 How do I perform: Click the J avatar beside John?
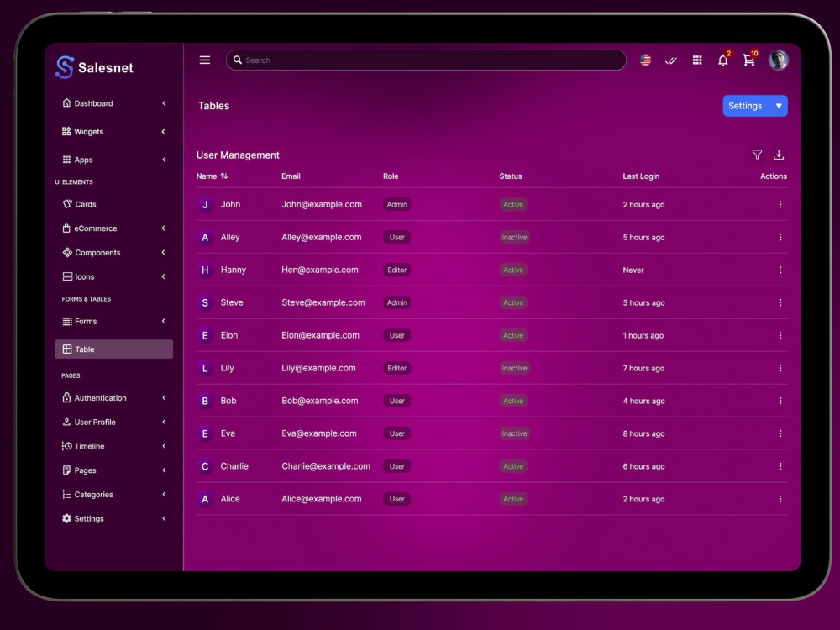pos(205,204)
